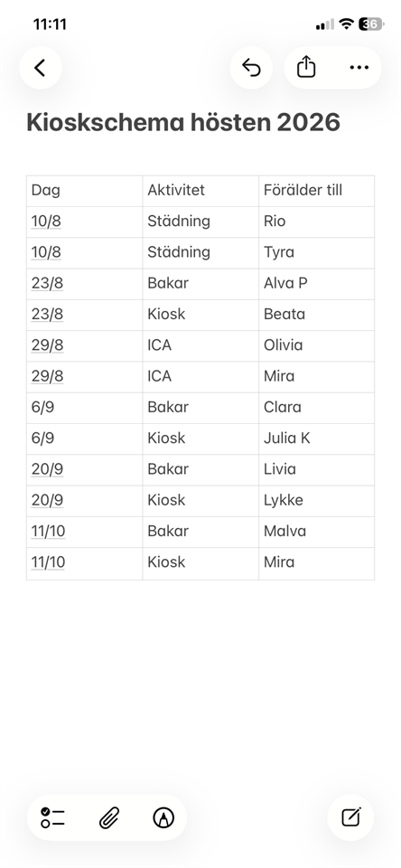The width and height of the screenshot is (401, 868).
Task: Insert a checklist with the checklist icon
Action: coord(53,817)
